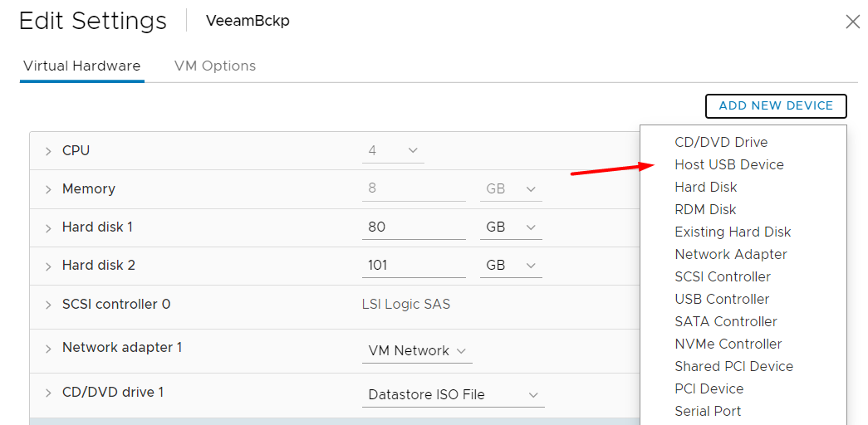Open the Datastore ISO File dropdown
The height and width of the screenshot is (425, 868).
pyautogui.click(x=454, y=395)
